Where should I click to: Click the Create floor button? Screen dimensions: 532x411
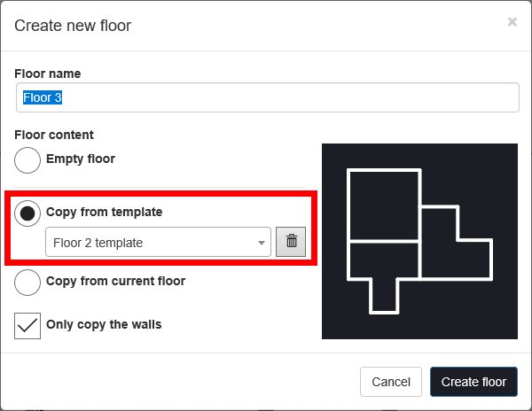coord(473,382)
